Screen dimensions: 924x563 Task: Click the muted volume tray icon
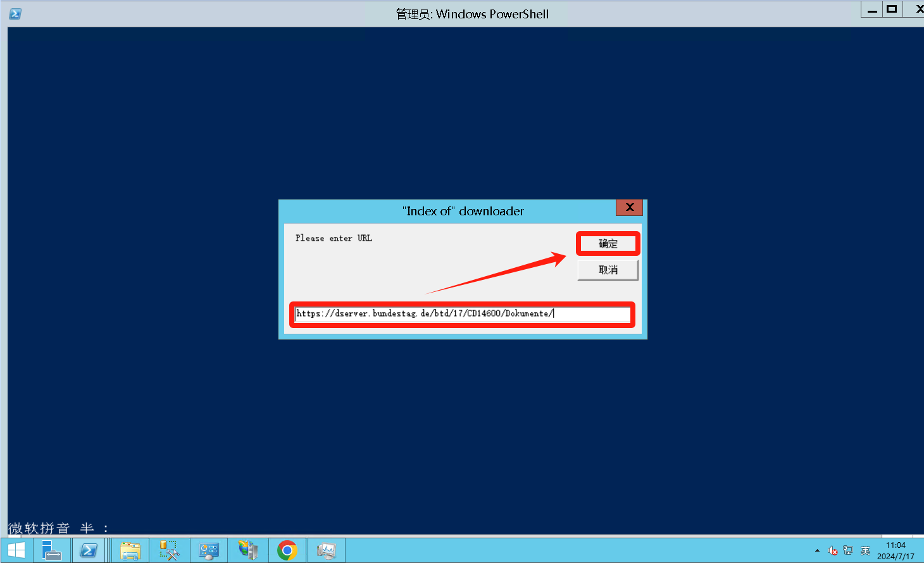pyautogui.click(x=833, y=551)
